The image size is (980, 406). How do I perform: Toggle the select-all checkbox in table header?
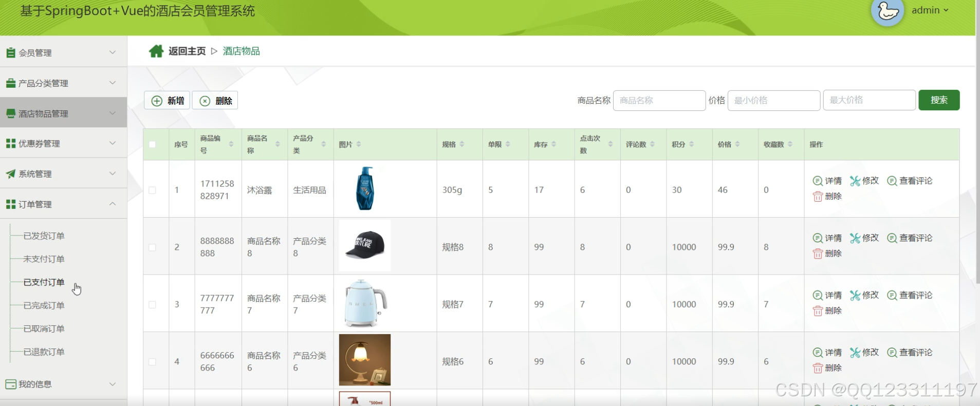click(152, 144)
